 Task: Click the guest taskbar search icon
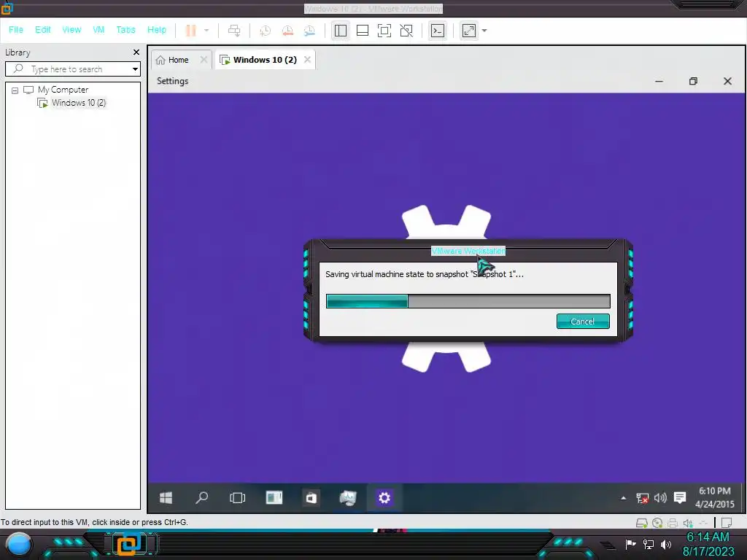coord(201,498)
